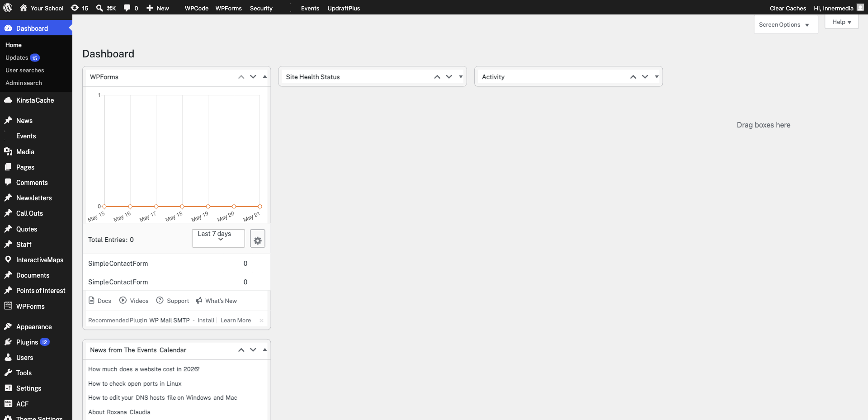Click the InteractiveMaps pin icon
This screenshot has height=420, width=868.
point(8,260)
